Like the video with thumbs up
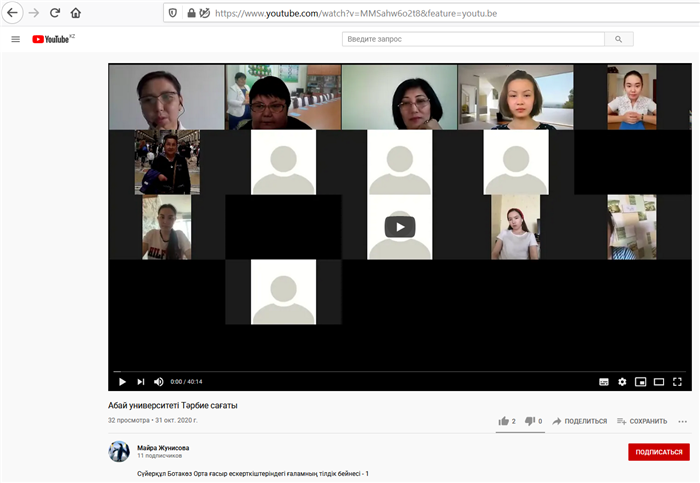This screenshot has width=700, height=483. click(x=505, y=421)
